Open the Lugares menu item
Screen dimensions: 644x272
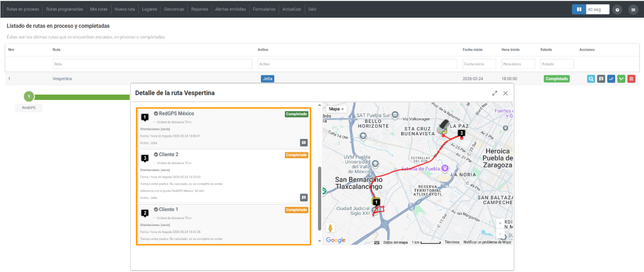150,9
